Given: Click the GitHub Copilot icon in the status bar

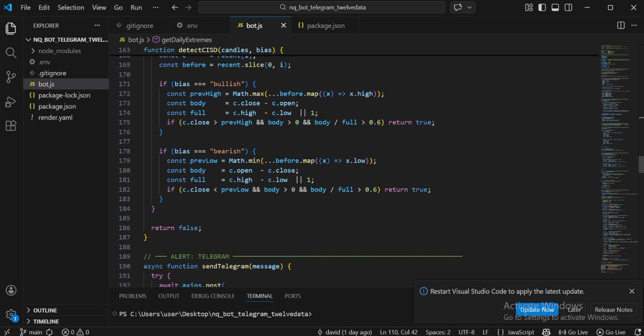Looking at the screenshot, I should click(x=546, y=332).
